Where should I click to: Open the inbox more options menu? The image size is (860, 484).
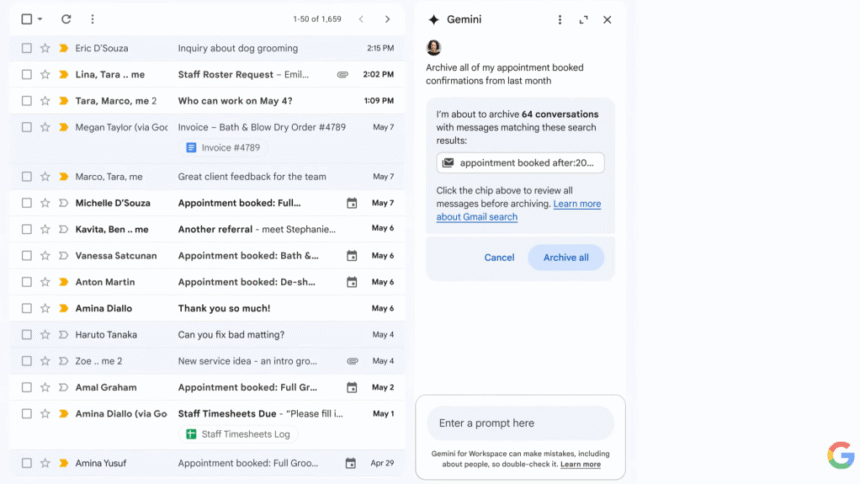click(92, 19)
